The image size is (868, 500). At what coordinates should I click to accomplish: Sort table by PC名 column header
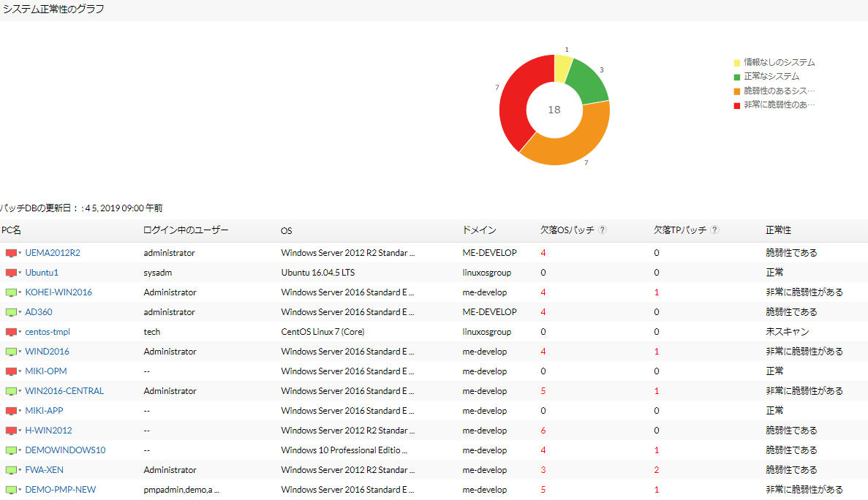tap(12, 230)
